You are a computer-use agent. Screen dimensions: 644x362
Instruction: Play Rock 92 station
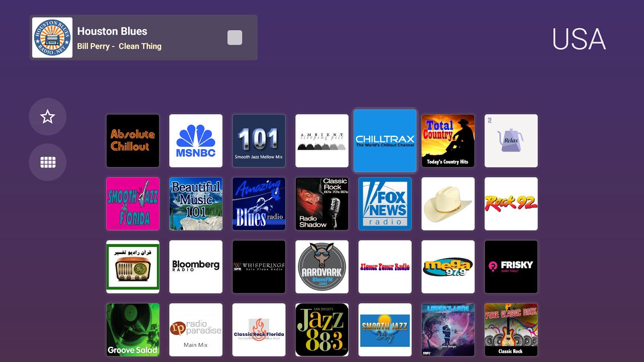click(511, 204)
